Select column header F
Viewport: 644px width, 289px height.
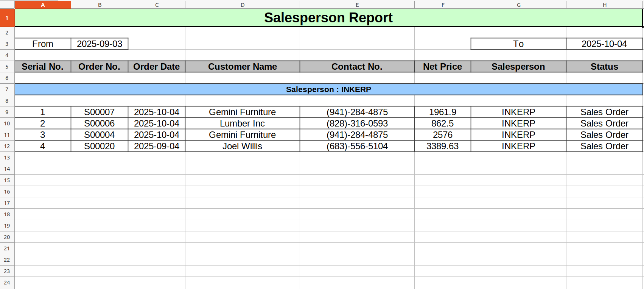coord(443,5)
